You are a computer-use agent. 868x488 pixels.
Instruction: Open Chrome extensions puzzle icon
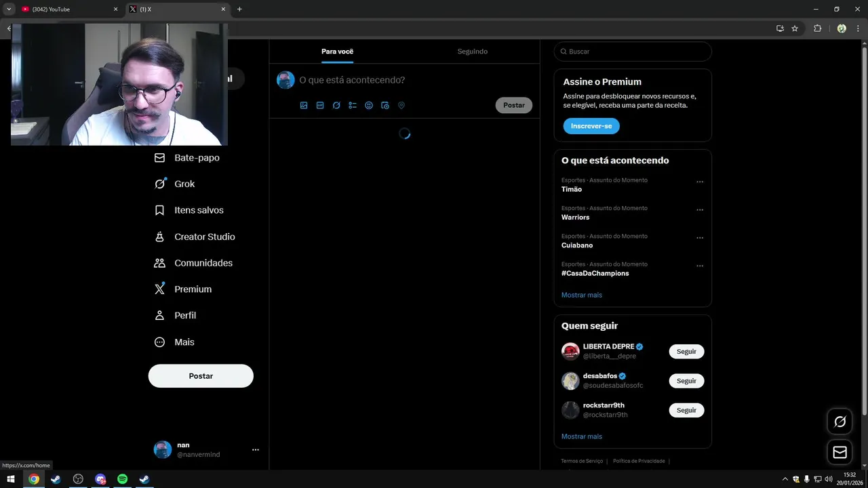click(817, 28)
